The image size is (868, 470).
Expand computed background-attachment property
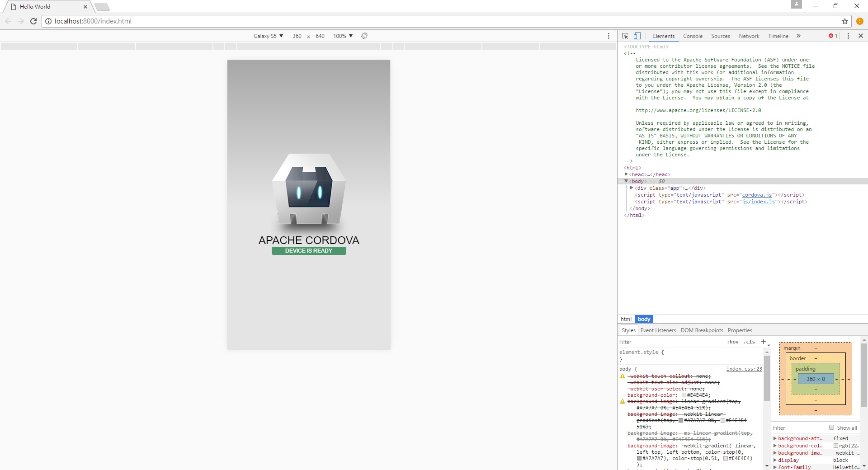[775, 438]
